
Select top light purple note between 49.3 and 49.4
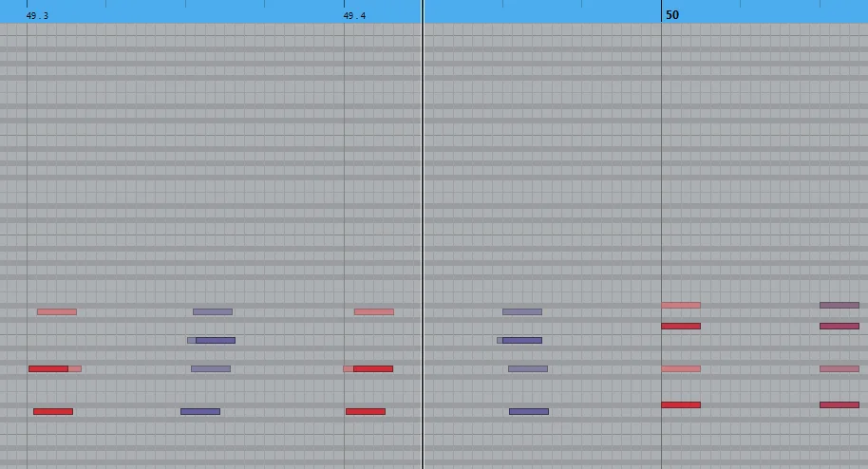[x=213, y=311]
